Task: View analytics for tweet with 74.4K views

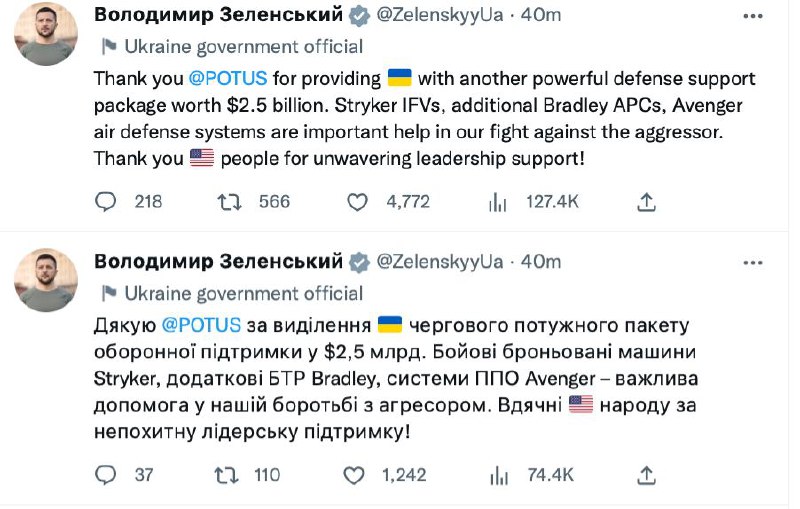Action: click(495, 474)
